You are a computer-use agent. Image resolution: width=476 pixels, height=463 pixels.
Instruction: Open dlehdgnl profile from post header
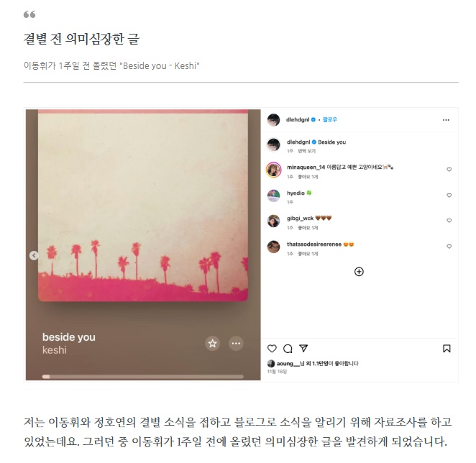[298, 119]
